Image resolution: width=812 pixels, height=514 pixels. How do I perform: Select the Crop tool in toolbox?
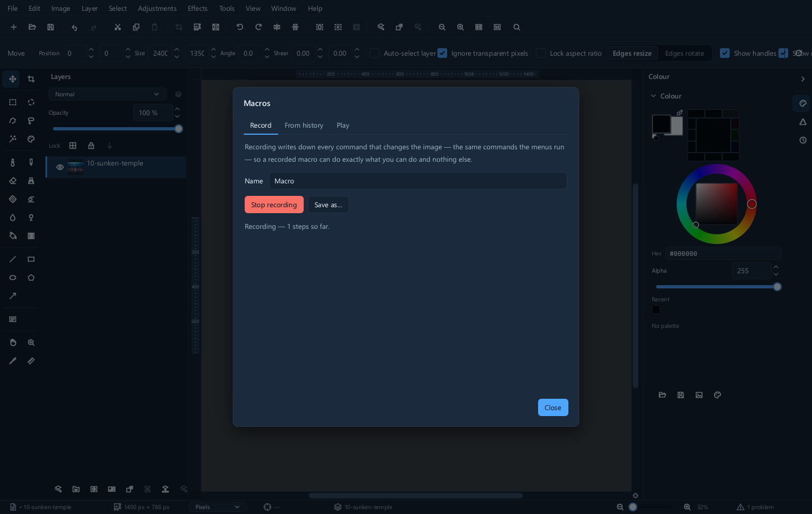[x=31, y=79]
